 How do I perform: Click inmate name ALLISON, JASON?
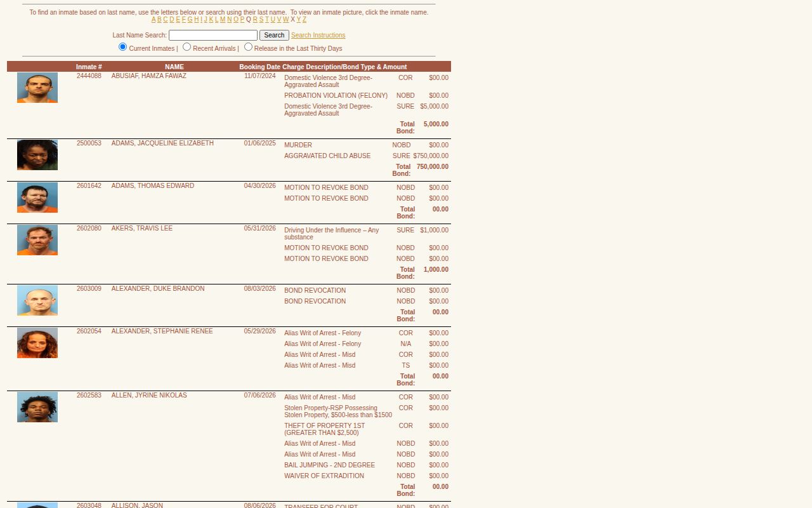137,505
